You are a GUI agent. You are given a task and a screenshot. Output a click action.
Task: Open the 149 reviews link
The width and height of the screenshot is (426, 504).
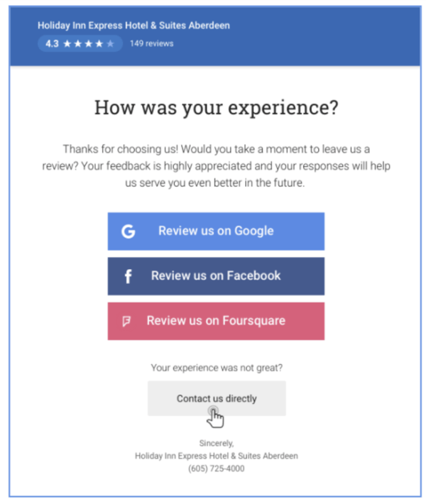click(151, 43)
